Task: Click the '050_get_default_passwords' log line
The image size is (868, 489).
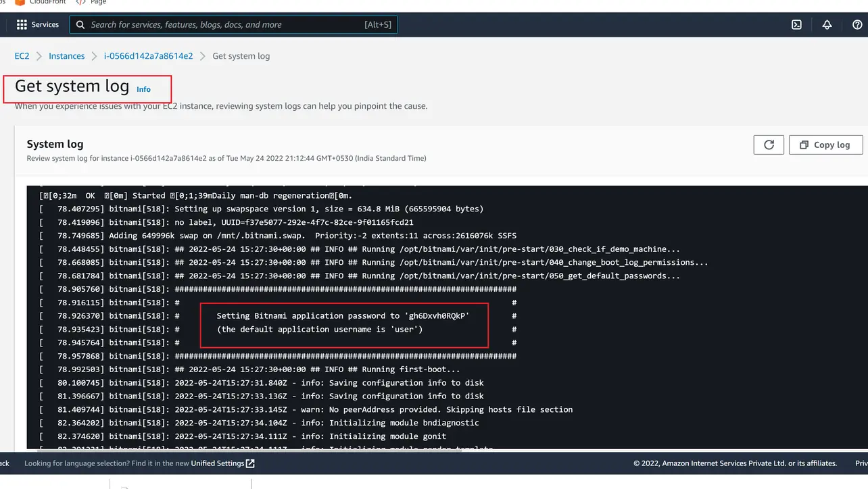Action: tap(360, 276)
